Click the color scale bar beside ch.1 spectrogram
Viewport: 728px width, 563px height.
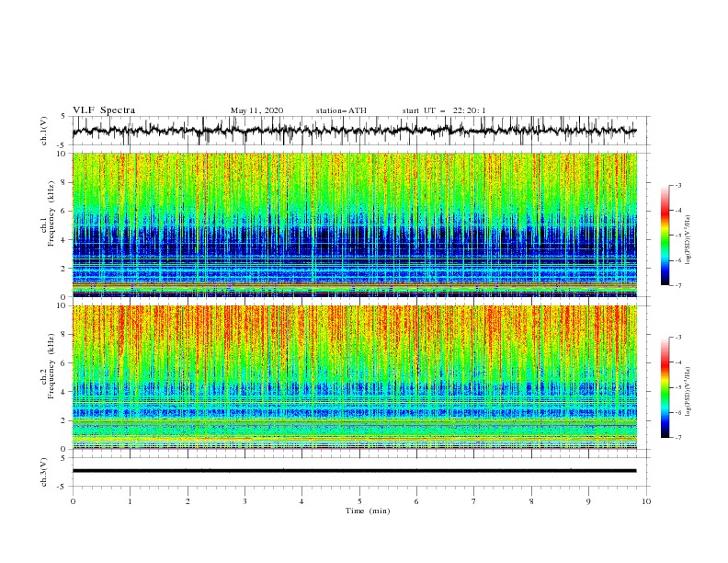(665, 236)
